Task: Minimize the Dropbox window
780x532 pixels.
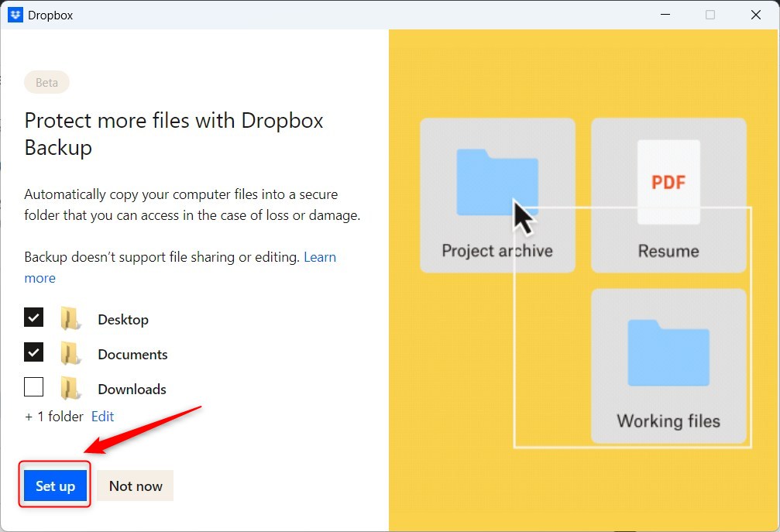Action: [665, 15]
